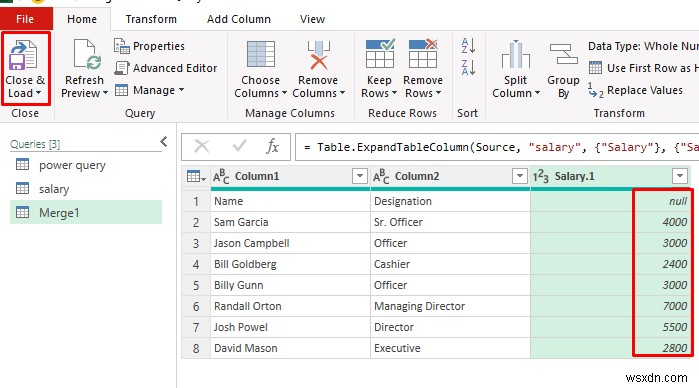Click Replace Values
The width and height of the screenshot is (699, 388).
(x=635, y=90)
